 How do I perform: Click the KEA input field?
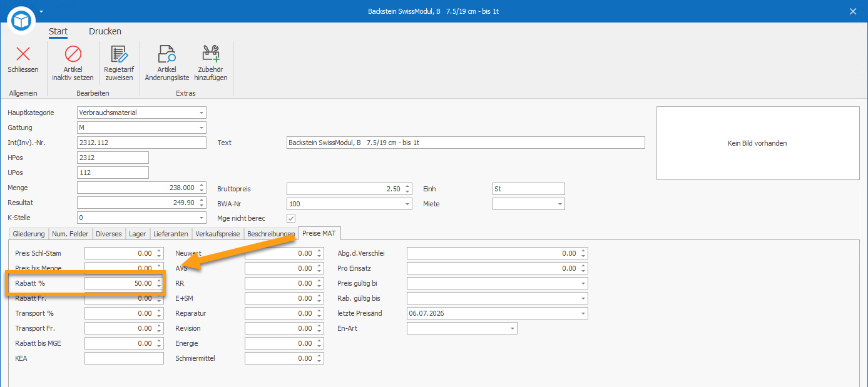[x=124, y=358]
